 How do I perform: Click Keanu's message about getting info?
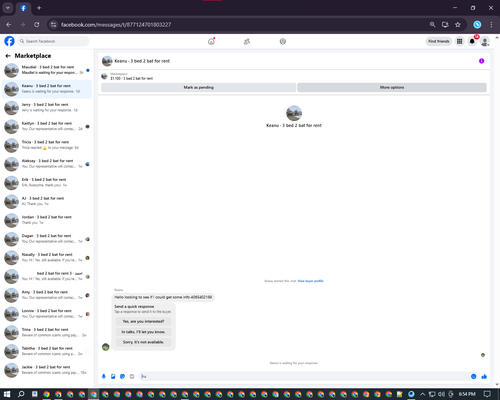163,297
